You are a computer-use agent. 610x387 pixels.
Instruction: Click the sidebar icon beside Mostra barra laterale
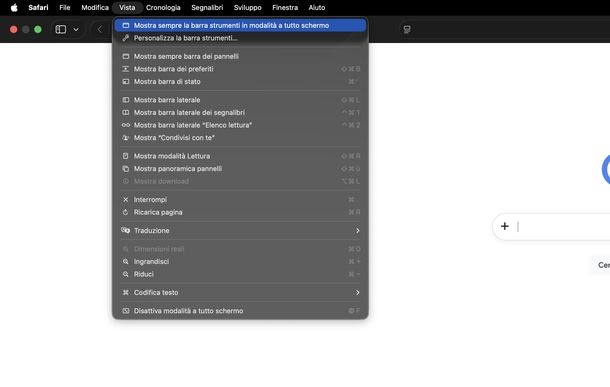click(126, 100)
